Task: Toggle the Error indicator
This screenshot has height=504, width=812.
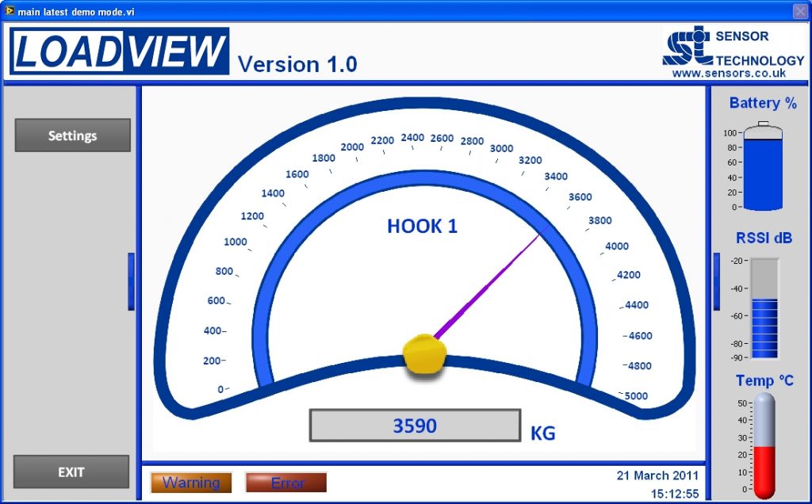Action: tap(286, 482)
